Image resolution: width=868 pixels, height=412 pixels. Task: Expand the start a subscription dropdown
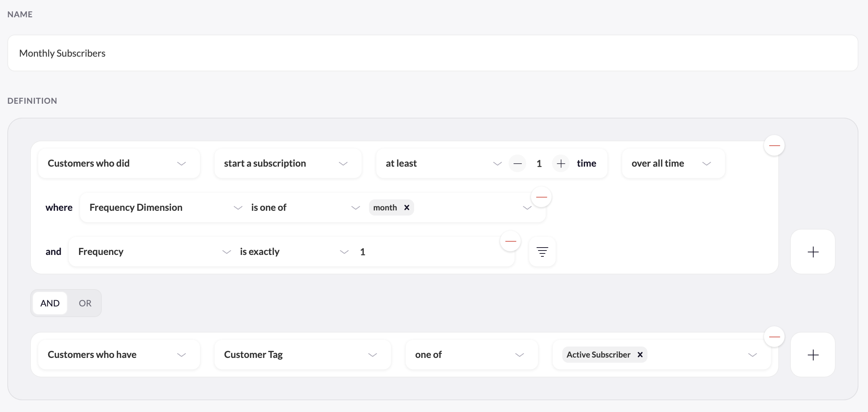pos(287,164)
